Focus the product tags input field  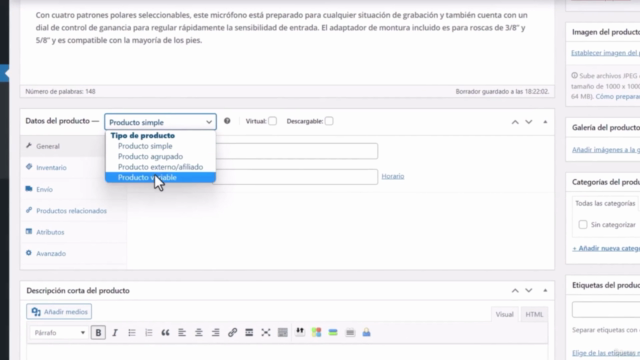606,310
